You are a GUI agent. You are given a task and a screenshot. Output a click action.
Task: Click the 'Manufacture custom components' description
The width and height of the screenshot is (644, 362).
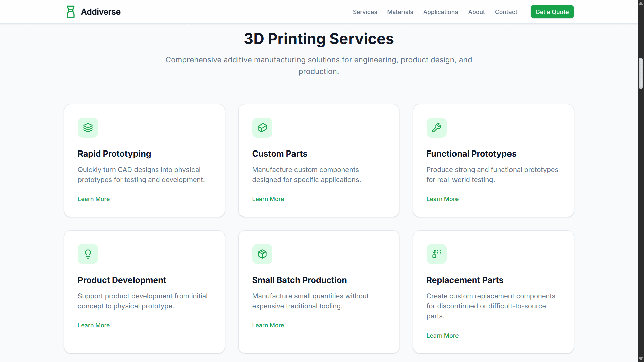307,175
